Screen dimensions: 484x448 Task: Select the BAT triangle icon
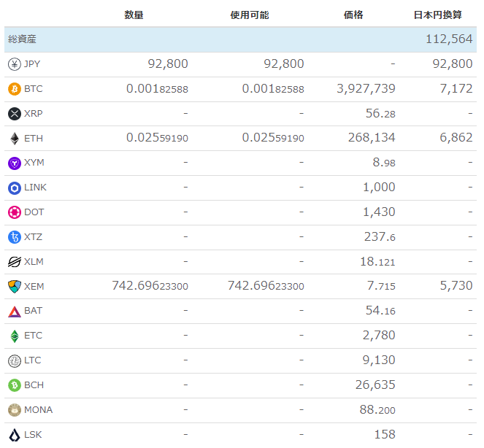point(14,312)
